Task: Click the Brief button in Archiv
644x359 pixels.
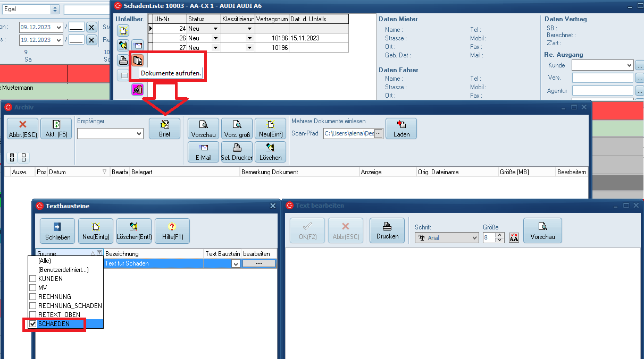Action: point(164,129)
